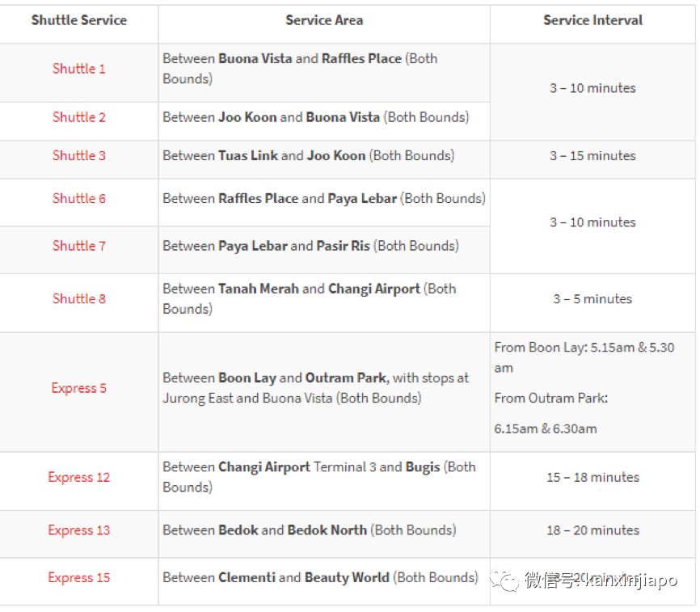Select the 3 – 5 minutes interval cell
The image size is (700, 612).
tap(592, 298)
